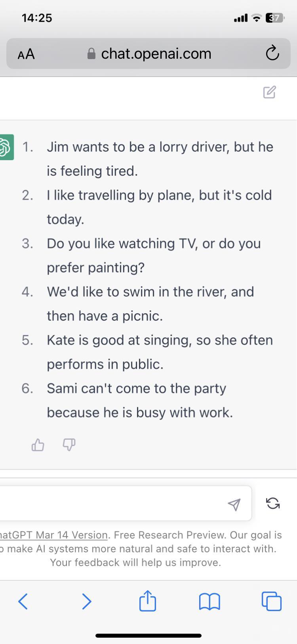The height and width of the screenshot is (644, 297).
Task: Go back to the previous page
Action: (x=23, y=601)
